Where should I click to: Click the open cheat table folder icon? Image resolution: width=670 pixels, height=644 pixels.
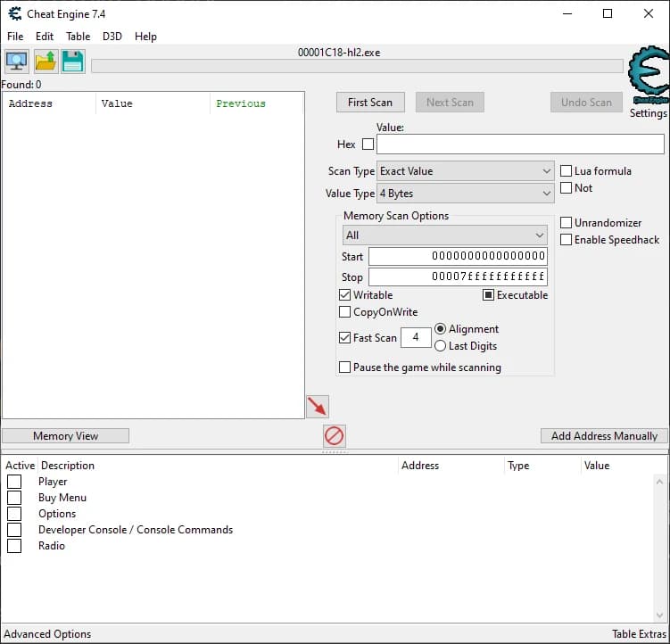[x=45, y=62]
